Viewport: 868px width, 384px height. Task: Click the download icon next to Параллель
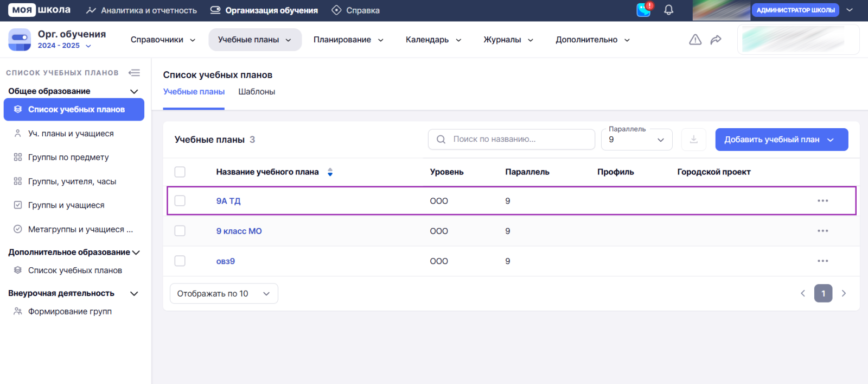693,140
